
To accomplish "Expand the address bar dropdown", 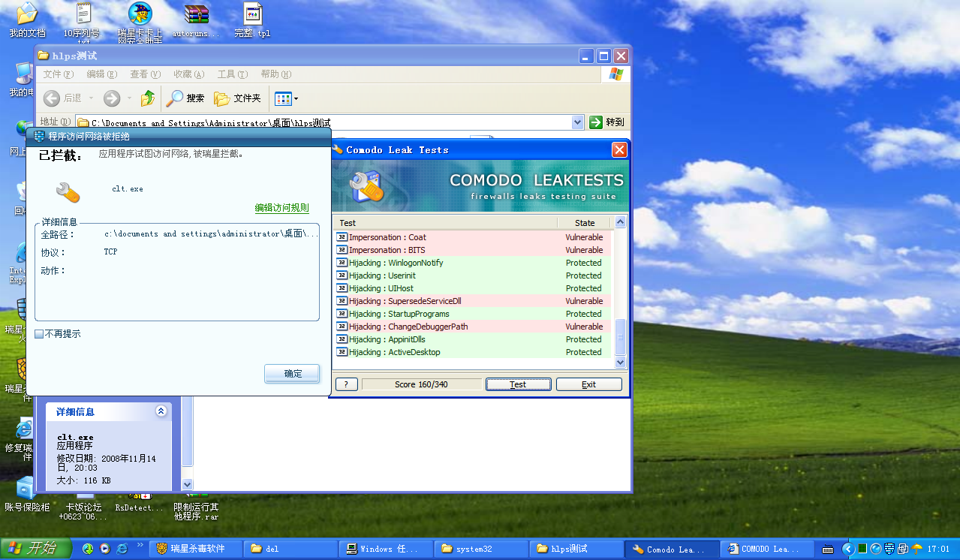I will click(577, 122).
